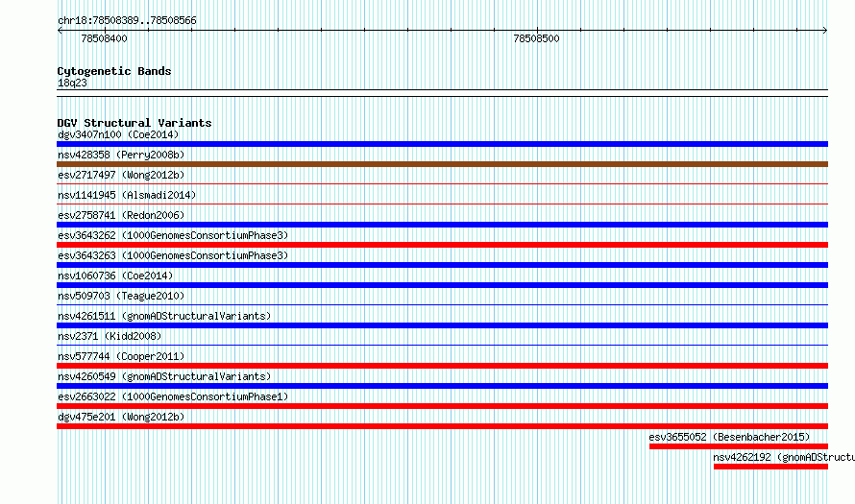Click the 78508400 ruler position label
Screen dimensions: 855x504
pyautogui.click(x=104, y=38)
